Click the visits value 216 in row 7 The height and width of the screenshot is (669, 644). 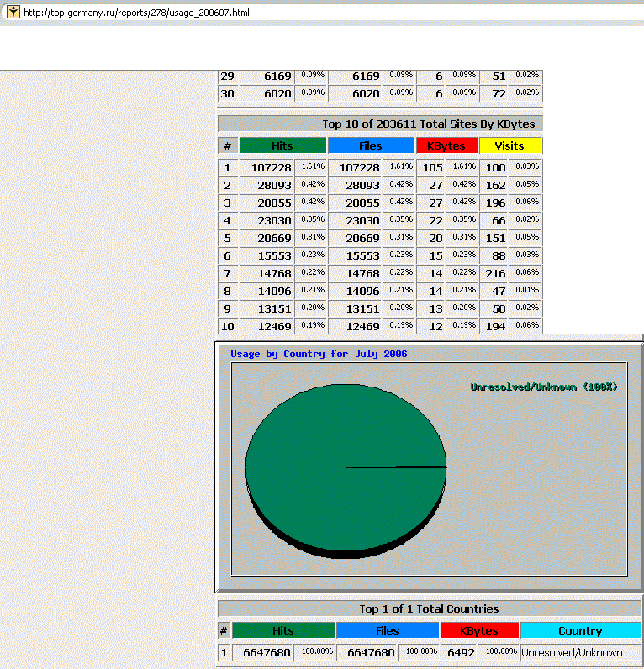[495, 273]
